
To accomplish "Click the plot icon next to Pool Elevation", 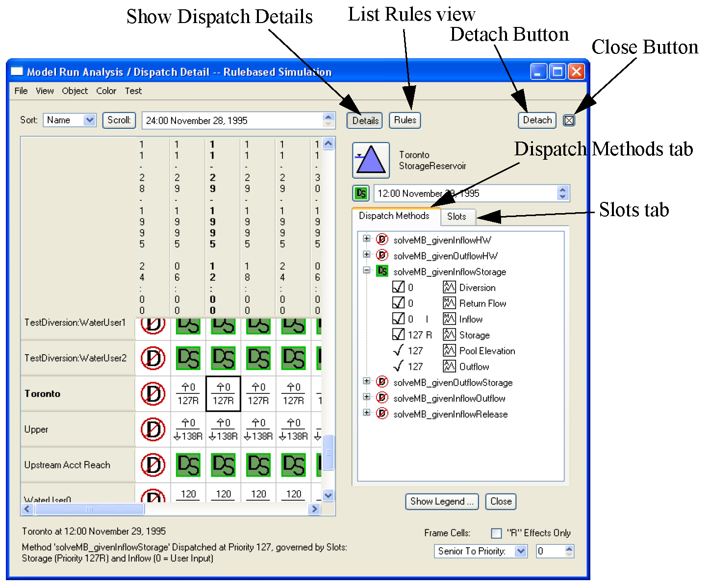I will point(449,350).
